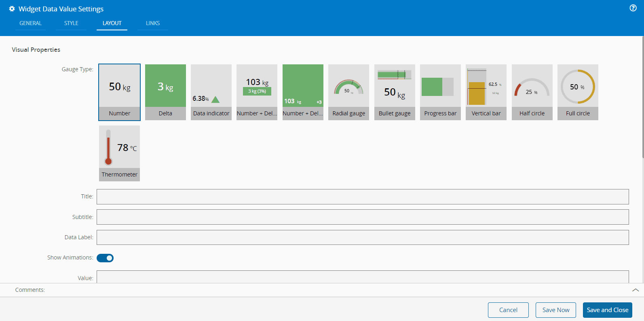Go to the LAYOUT tab
This screenshot has width=644, height=321.
pyautogui.click(x=112, y=23)
